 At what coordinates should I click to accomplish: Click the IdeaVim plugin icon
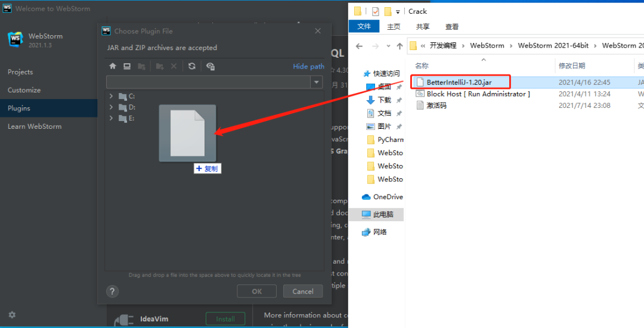123,320
